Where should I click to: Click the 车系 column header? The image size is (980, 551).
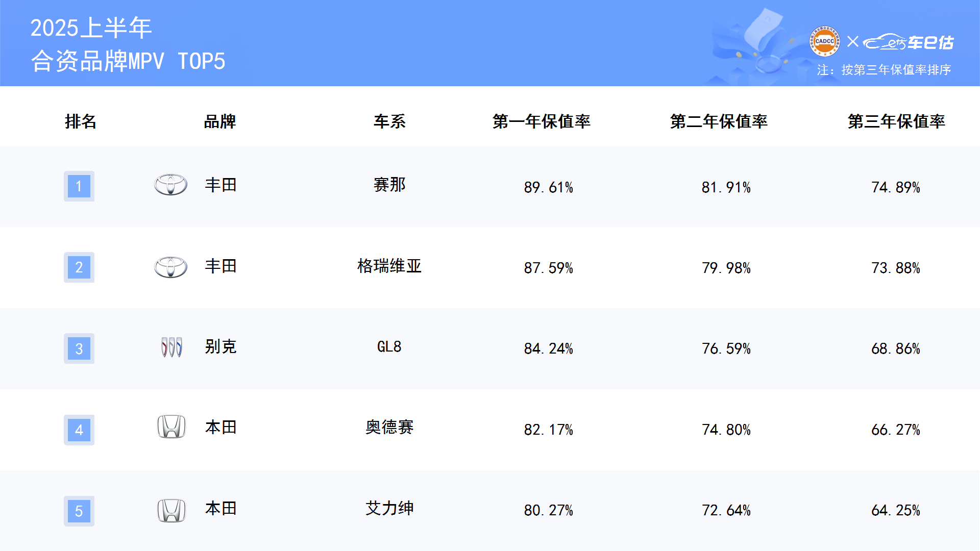(x=389, y=121)
